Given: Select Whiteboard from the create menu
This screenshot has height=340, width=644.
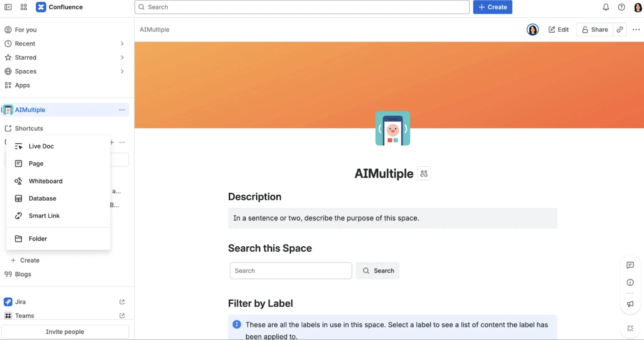Looking at the screenshot, I should 58,181.
